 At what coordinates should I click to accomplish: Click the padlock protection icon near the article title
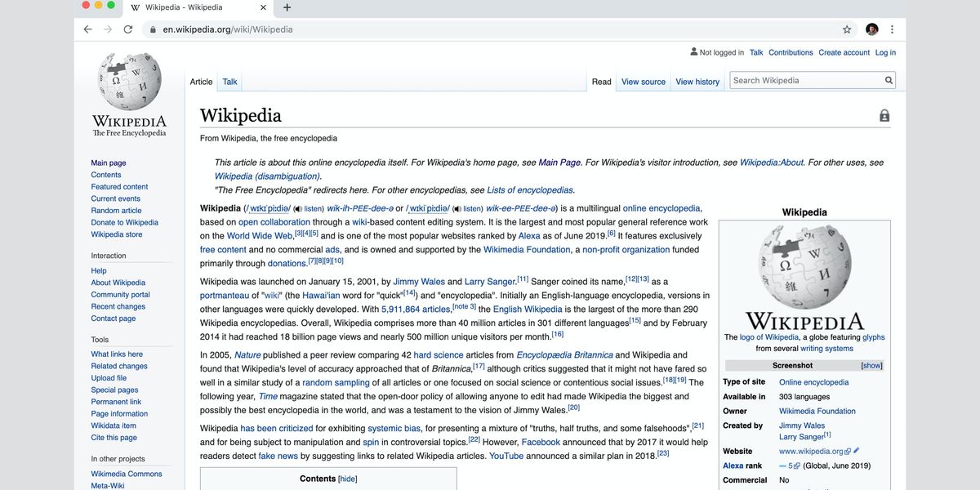point(884,116)
